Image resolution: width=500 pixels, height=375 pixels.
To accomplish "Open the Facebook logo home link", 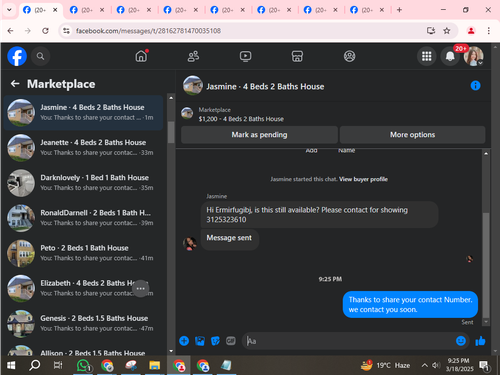I will coord(17,56).
